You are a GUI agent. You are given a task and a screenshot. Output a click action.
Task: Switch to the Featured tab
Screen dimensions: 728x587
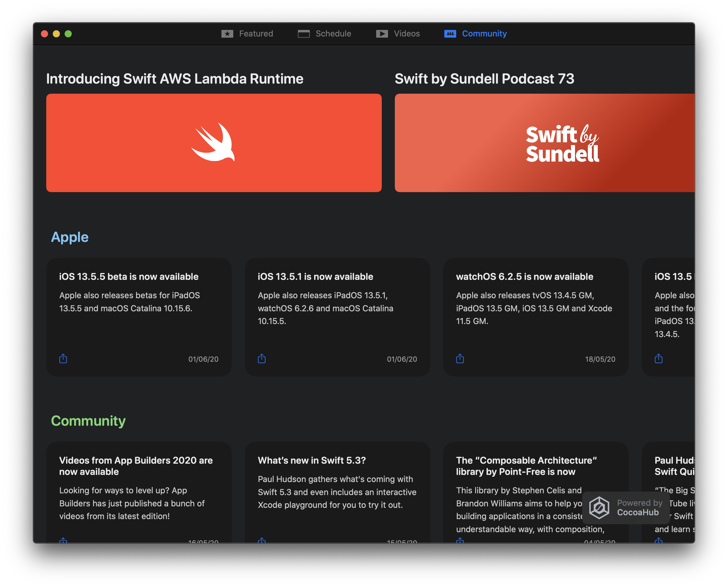click(x=256, y=34)
